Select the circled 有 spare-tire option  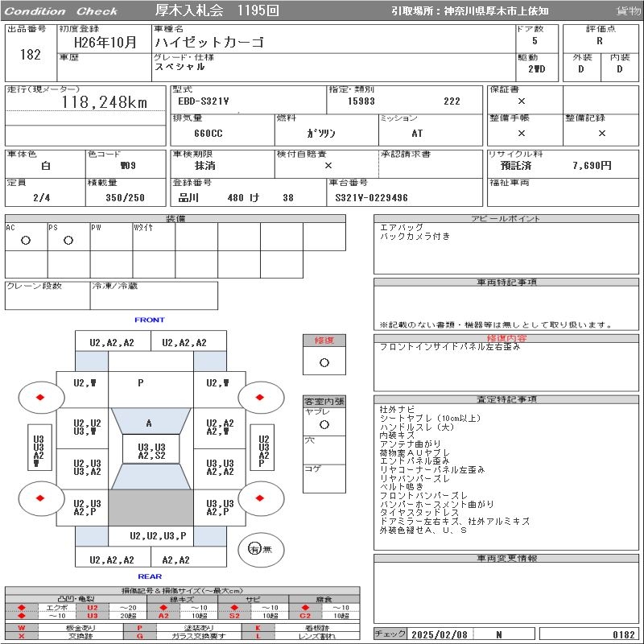coord(254,549)
